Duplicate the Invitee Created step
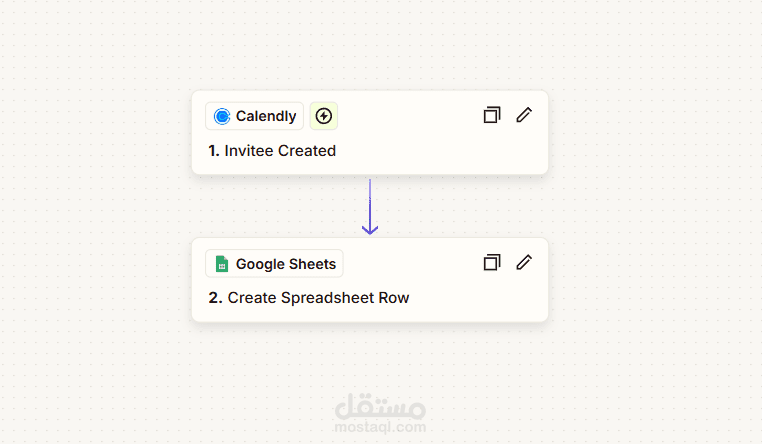762x444 pixels. pos(491,115)
